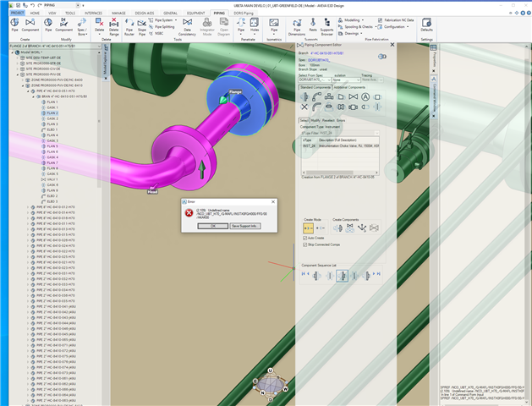This screenshot has height=406, width=532.
Task: Select tee component in Standard Components
Action: click(x=329, y=97)
